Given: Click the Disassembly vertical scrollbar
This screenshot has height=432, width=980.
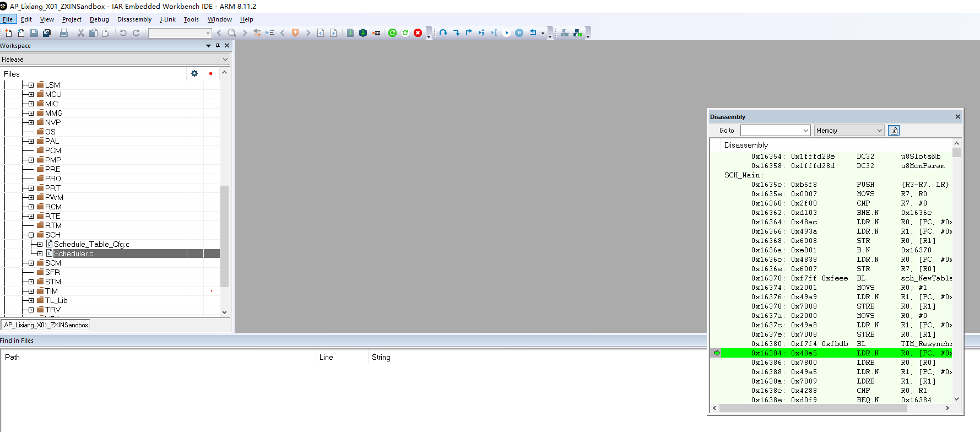Looking at the screenshot, I should tap(956, 270).
